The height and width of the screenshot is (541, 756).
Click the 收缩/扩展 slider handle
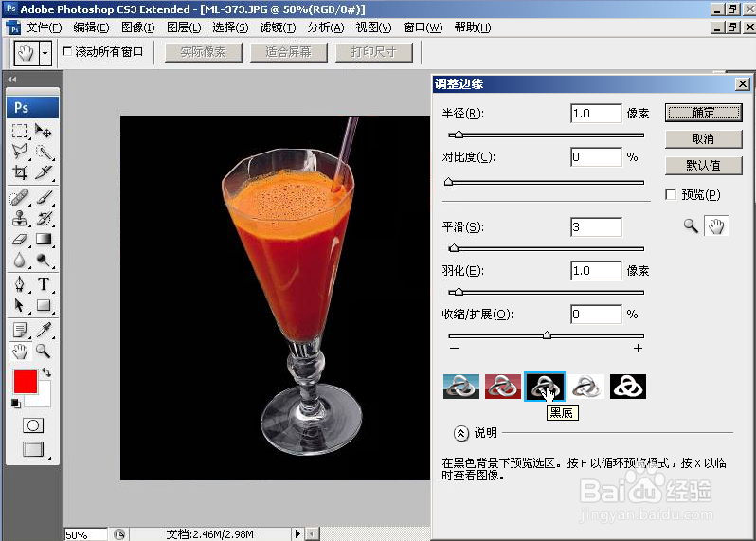click(x=547, y=335)
